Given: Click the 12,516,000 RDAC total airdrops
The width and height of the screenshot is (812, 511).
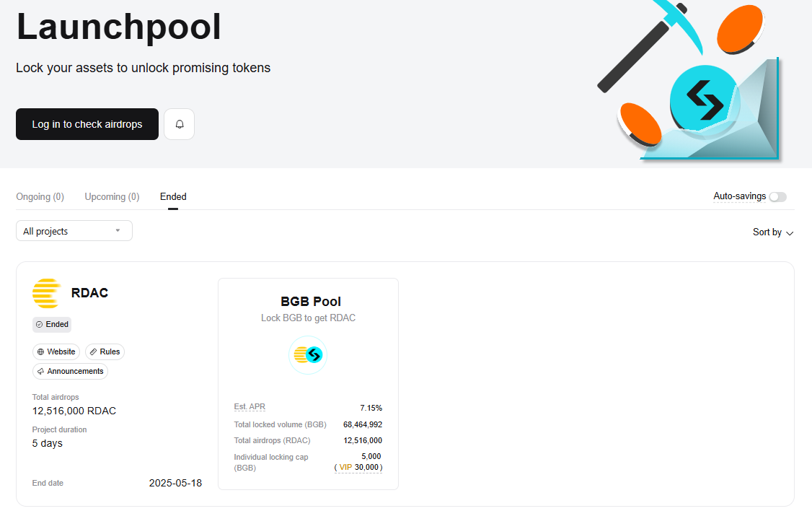Looking at the screenshot, I should tap(74, 411).
